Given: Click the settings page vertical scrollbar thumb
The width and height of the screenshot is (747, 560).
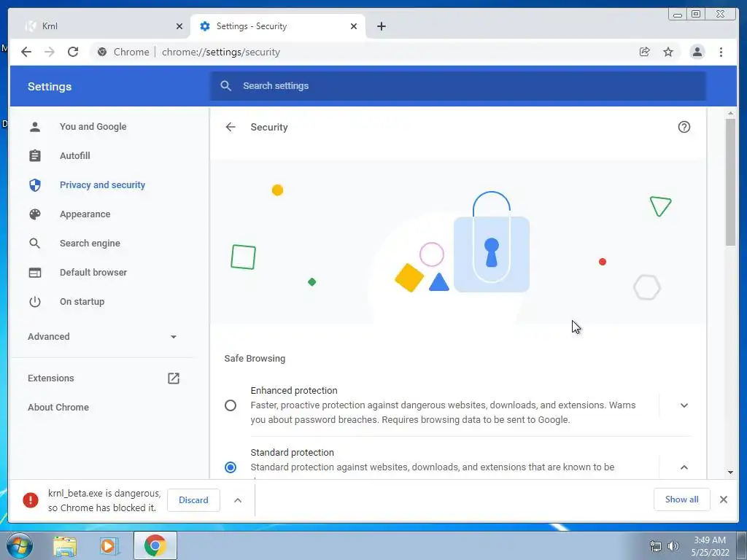Looking at the screenshot, I should coord(731,182).
